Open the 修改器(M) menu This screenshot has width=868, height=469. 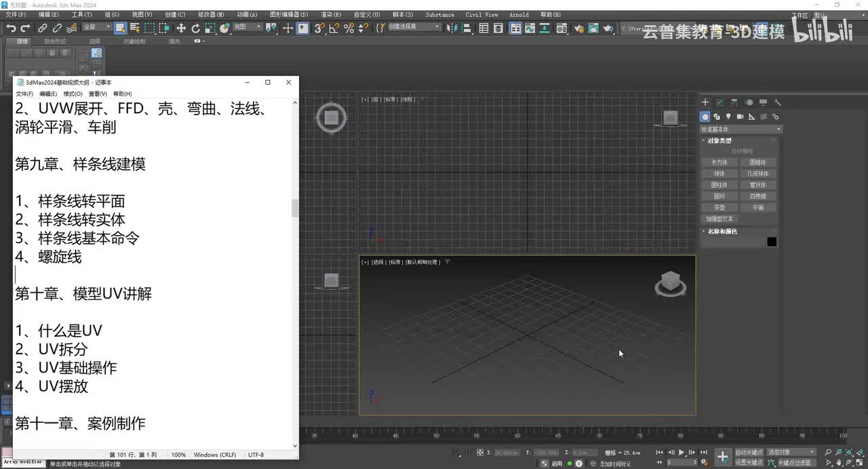211,14
